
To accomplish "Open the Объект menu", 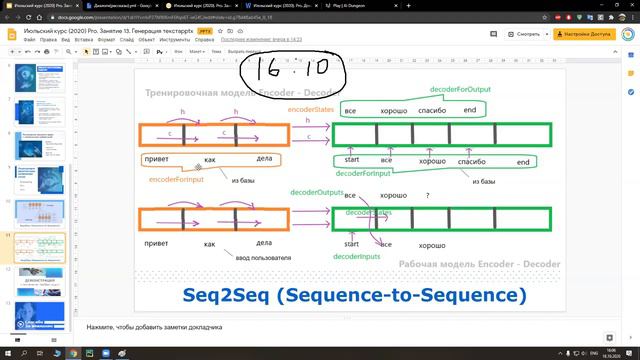I will [x=147, y=40].
